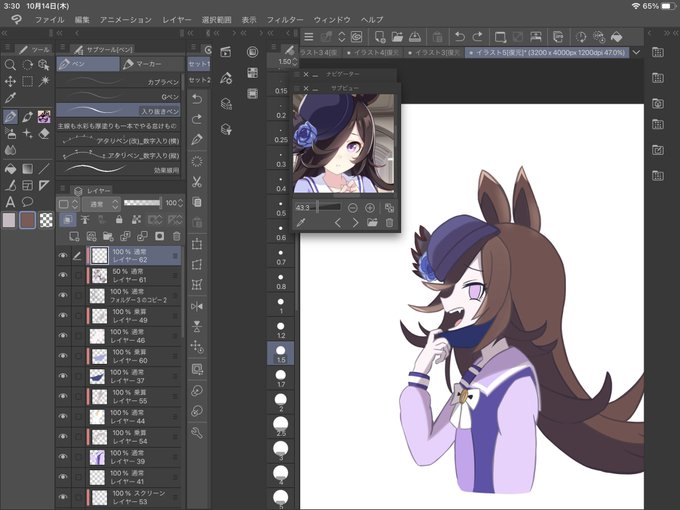The image size is (680, 510).
Task: Click the flip horizontal icon in edge bar
Action: 197,307
